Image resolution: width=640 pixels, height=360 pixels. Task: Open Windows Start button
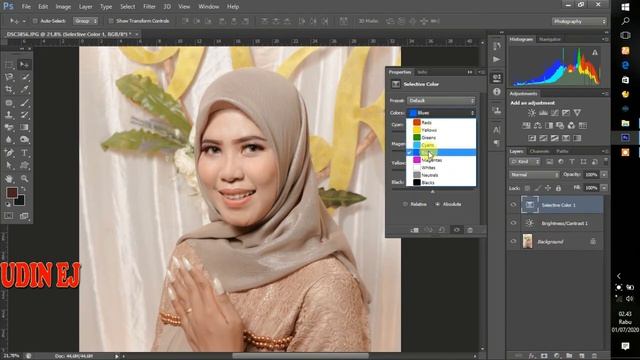625,7
